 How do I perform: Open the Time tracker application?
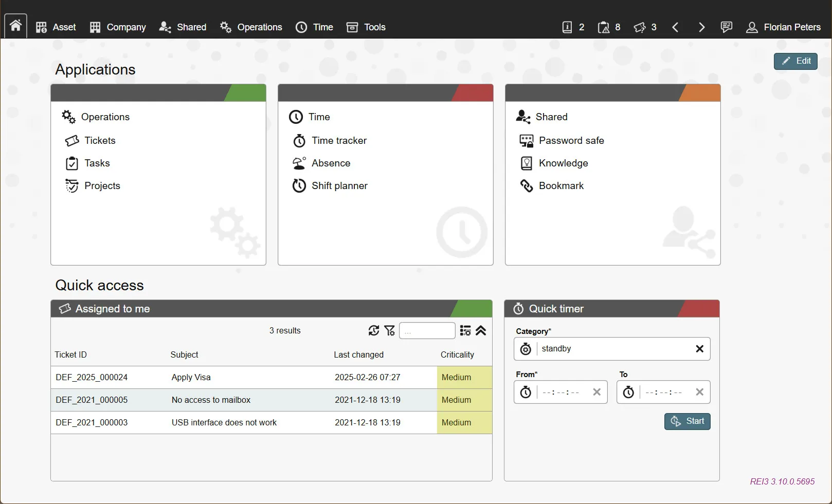(339, 140)
